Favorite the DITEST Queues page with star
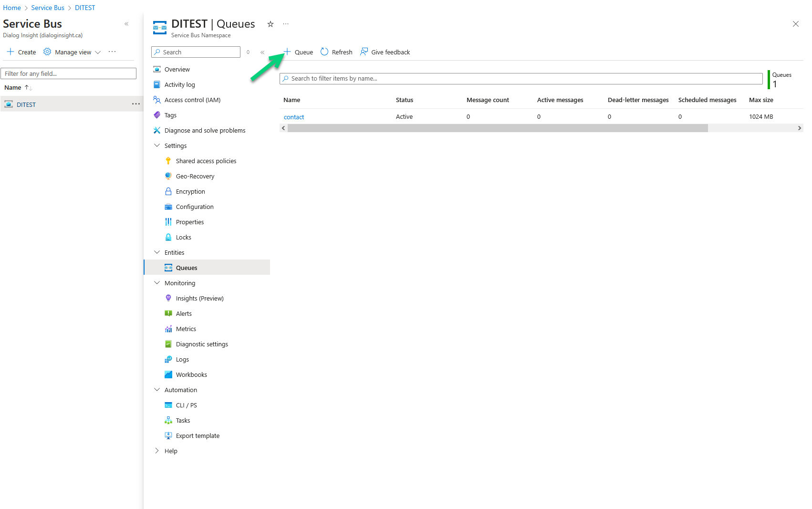Screen dimensions: 812x509 coord(271,24)
